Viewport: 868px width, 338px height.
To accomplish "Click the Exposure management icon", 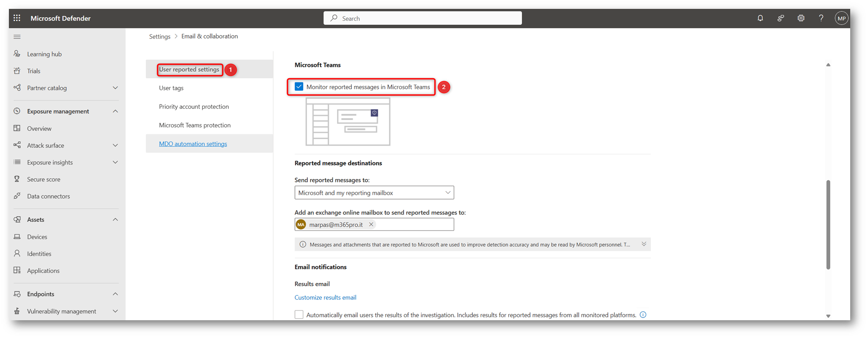I will pos(17,111).
